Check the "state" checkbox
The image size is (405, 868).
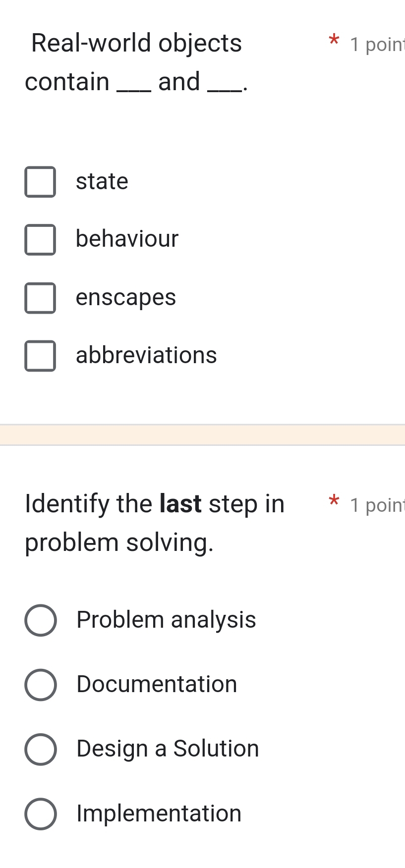click(40, 182)
